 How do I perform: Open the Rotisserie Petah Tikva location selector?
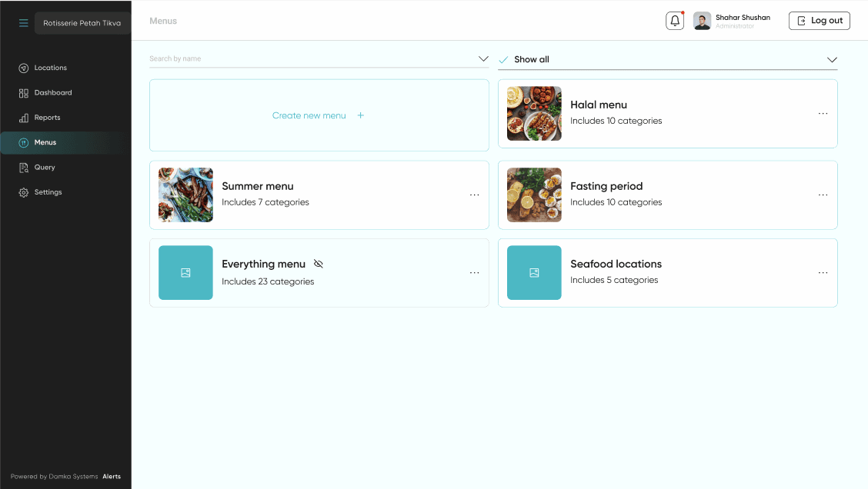(x=82, y=22)
